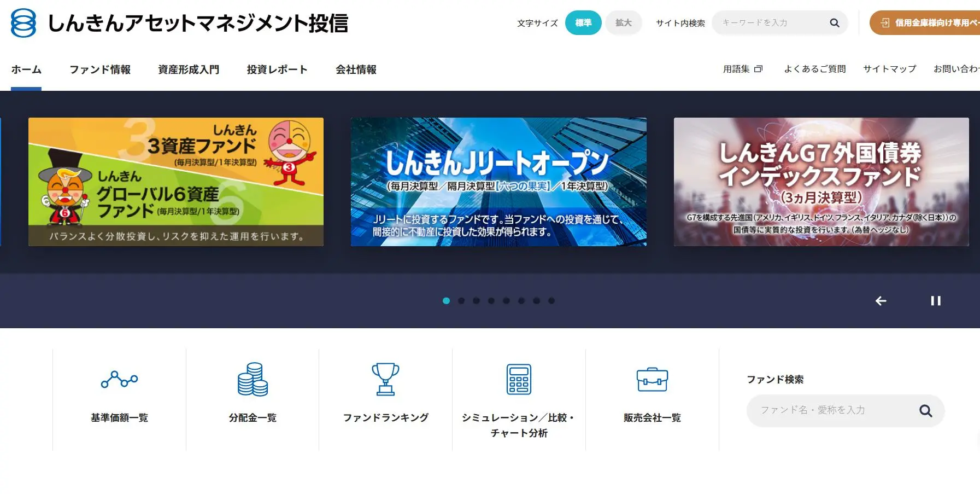Viewport: 980px width, 494px height.
Task: Click the しんきんアセットマネジメント投信 site title
Action: coord(198,24)
